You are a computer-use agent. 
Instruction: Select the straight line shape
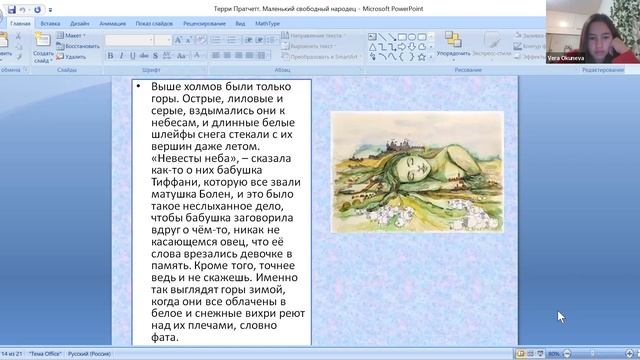[382, 37]
